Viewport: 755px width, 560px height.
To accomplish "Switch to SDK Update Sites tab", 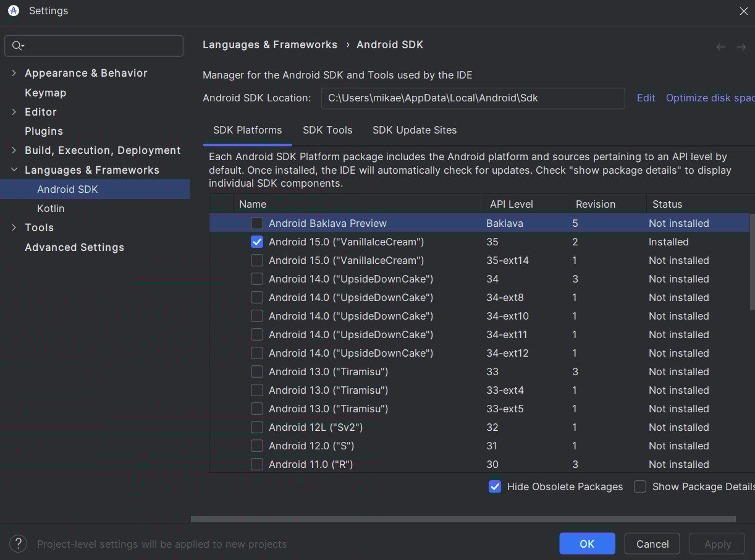I will (415, 130).
